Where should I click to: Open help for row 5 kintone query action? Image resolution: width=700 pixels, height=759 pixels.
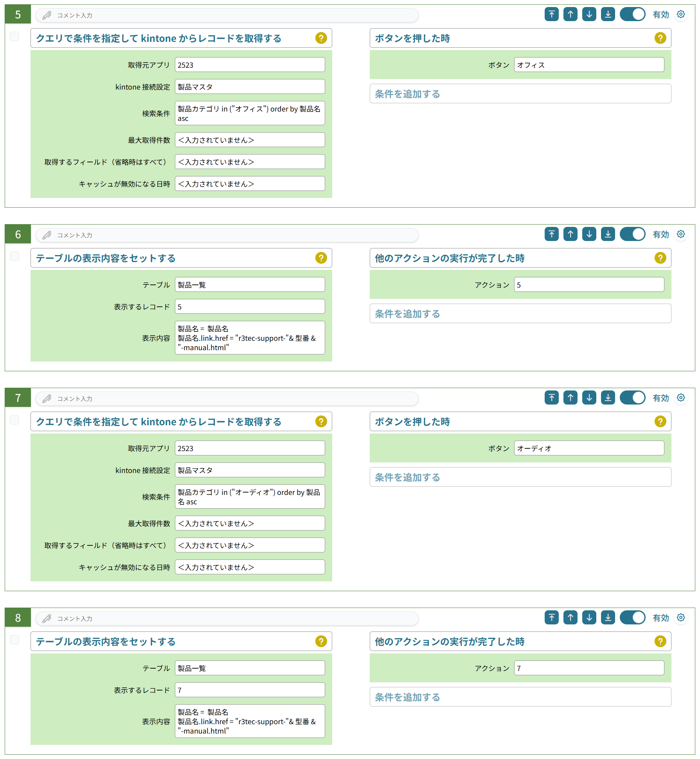(x=321, y=38)
